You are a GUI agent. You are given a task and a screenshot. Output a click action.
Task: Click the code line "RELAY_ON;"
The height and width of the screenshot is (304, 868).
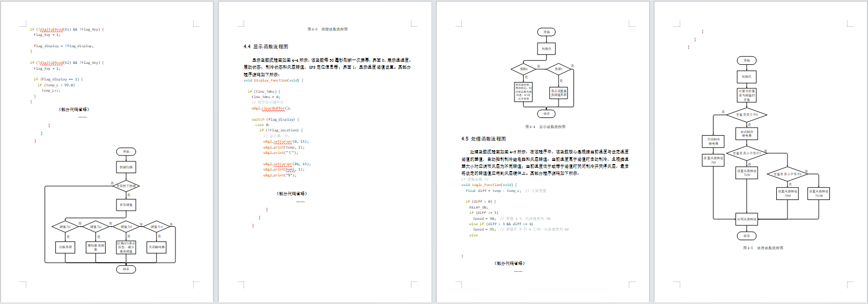[x=479, y=207]
